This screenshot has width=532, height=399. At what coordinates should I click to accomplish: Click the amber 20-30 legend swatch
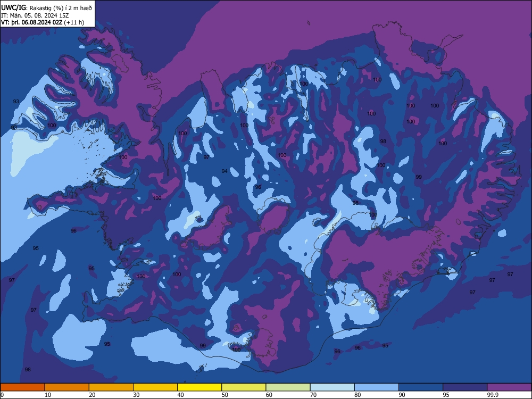pos(111,387)
